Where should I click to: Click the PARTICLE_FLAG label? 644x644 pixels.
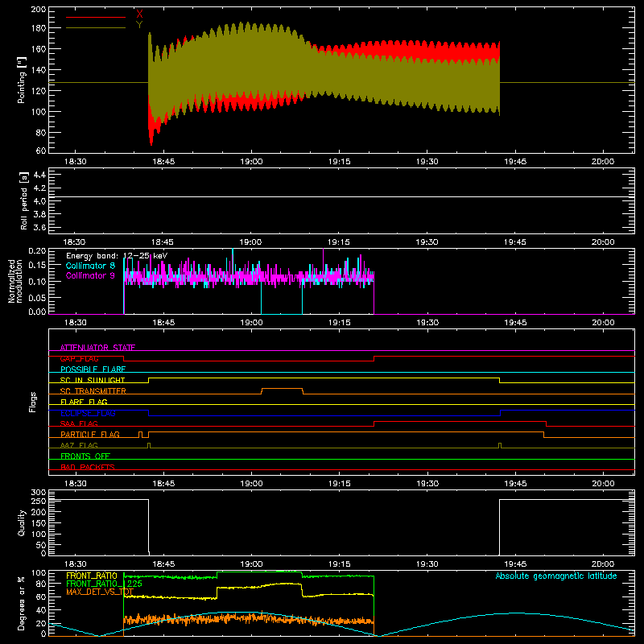point(90,435)
